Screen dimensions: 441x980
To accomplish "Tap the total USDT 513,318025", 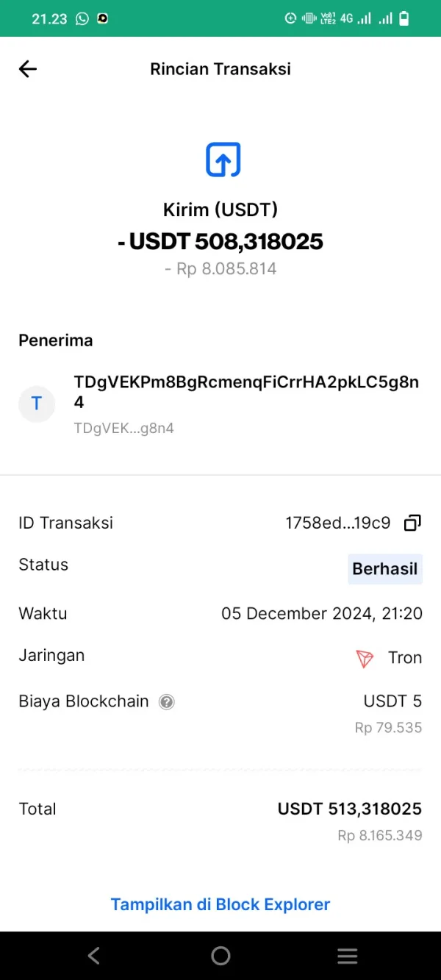I will (349, 809).
